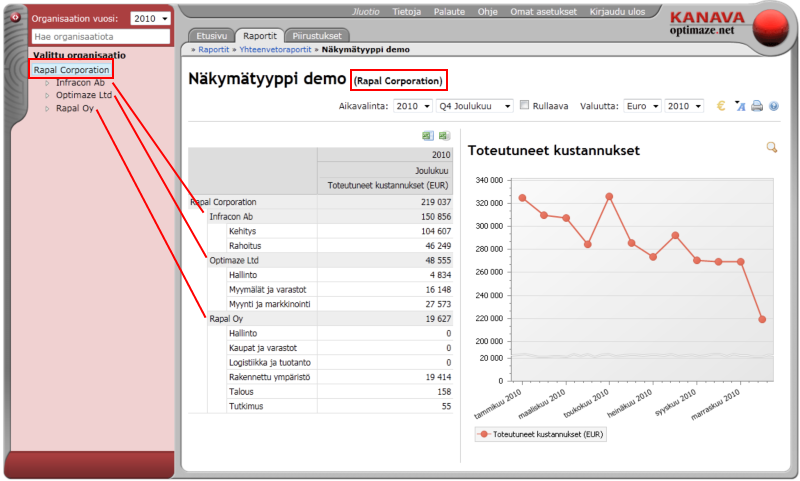Expand the Optimaze Ltd tree node
The width and height of the screenshot is (800, 481).
(x=46, y=95)
